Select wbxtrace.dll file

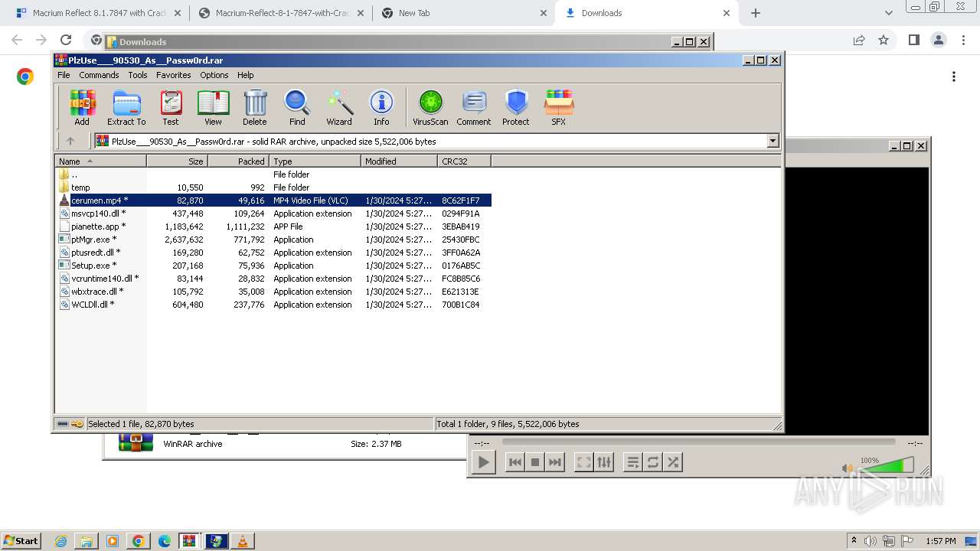click(x=274, y=292)
